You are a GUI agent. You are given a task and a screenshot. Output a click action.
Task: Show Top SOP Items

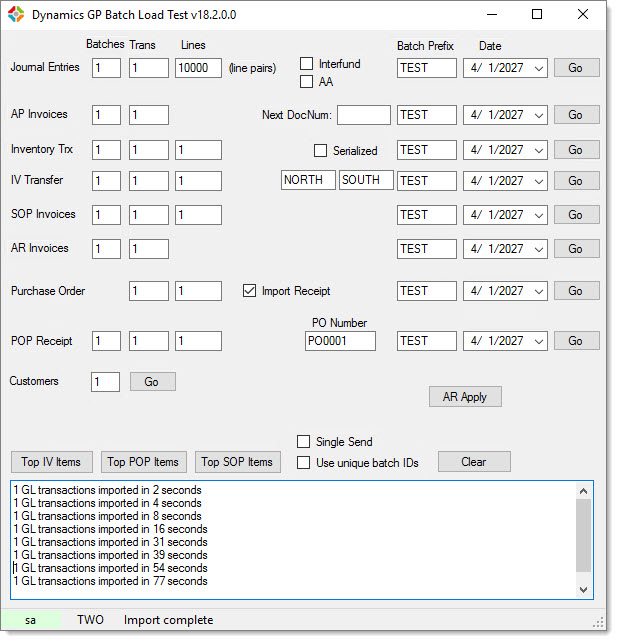click(238, 462)
